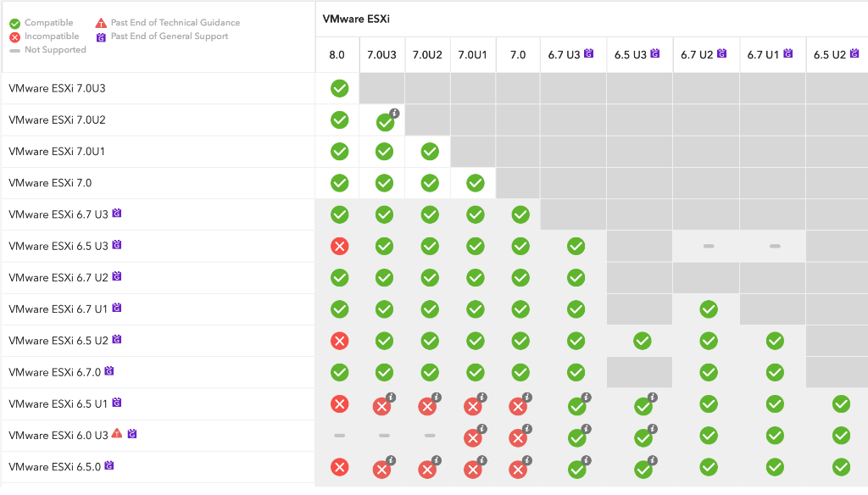Click the checkmark for ESXi 6.7 U3 under 7.0
Image resolution: width=868 pixels, height=495 pixels.
pyautogui.click(x=520, y=214)
